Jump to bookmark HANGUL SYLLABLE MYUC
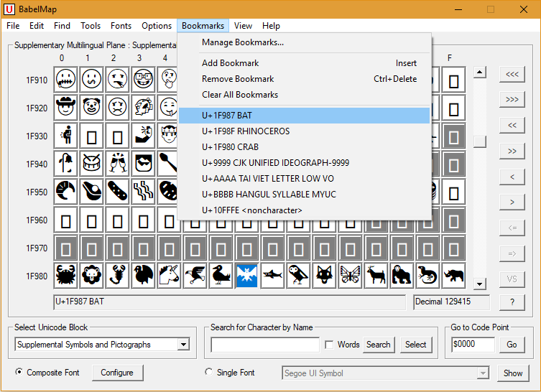 pos(304,195)
